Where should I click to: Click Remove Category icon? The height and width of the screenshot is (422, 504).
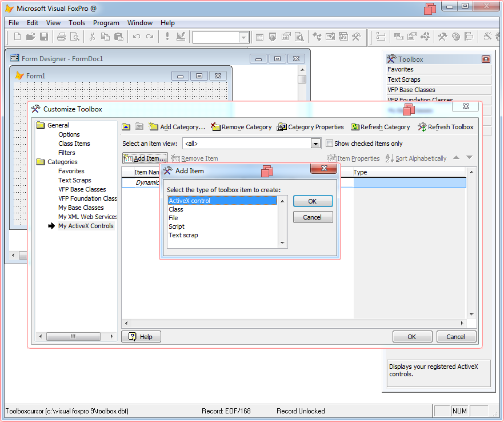pos(241,127)
